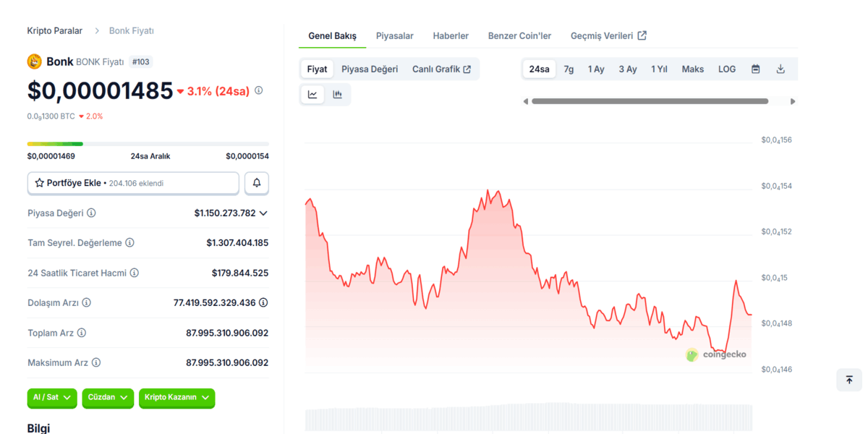The height and width of the screenshot is (434, 868).
Task: Open the calendar date range picker
Action: pos(755,69)
